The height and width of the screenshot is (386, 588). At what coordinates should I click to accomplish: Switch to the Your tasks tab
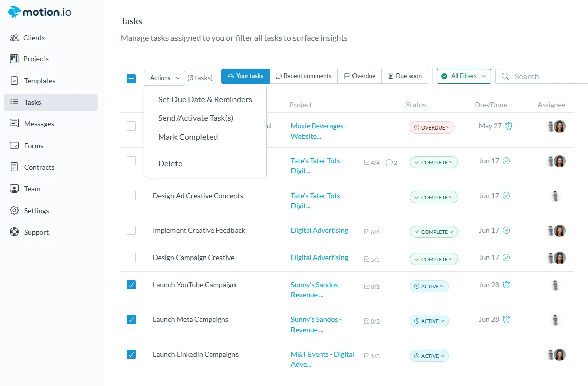tap(246, 76)
